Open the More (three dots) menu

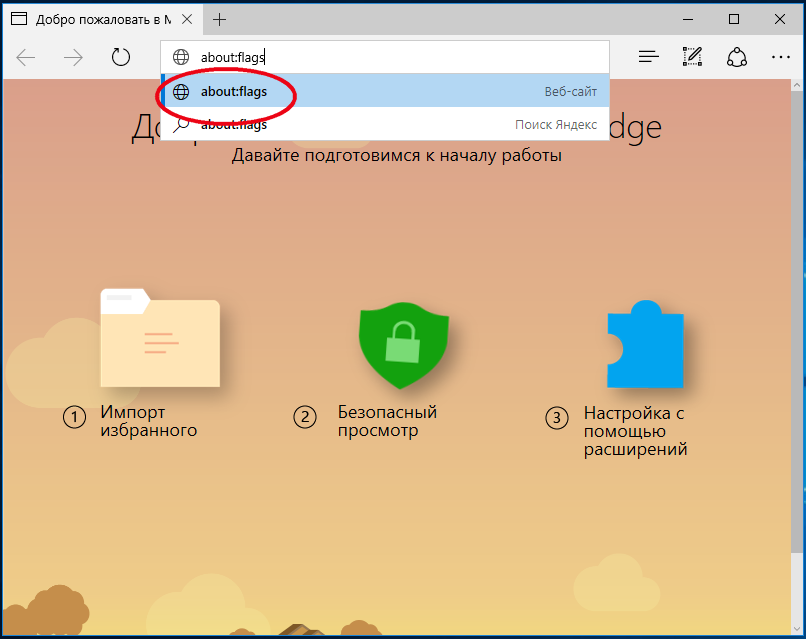[781, 57]
